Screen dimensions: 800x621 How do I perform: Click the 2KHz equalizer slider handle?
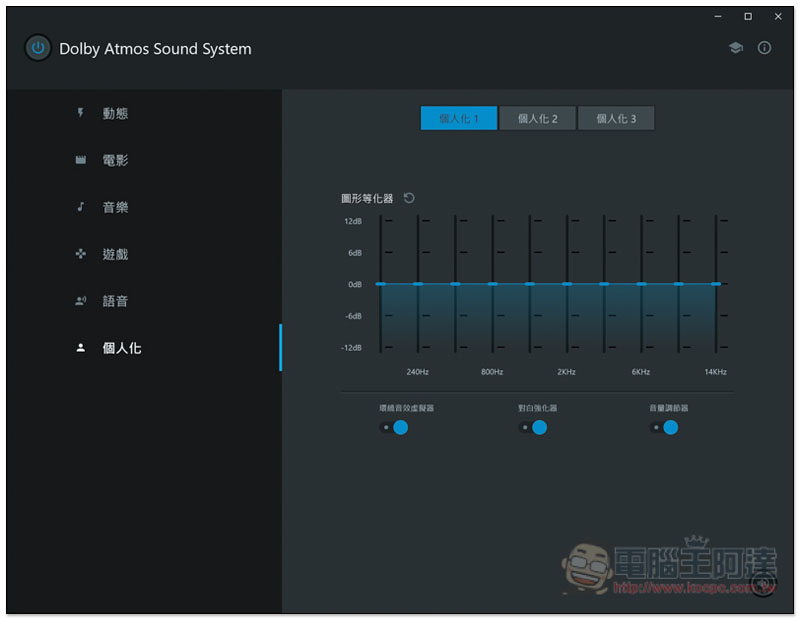click(x=567, y=284)
